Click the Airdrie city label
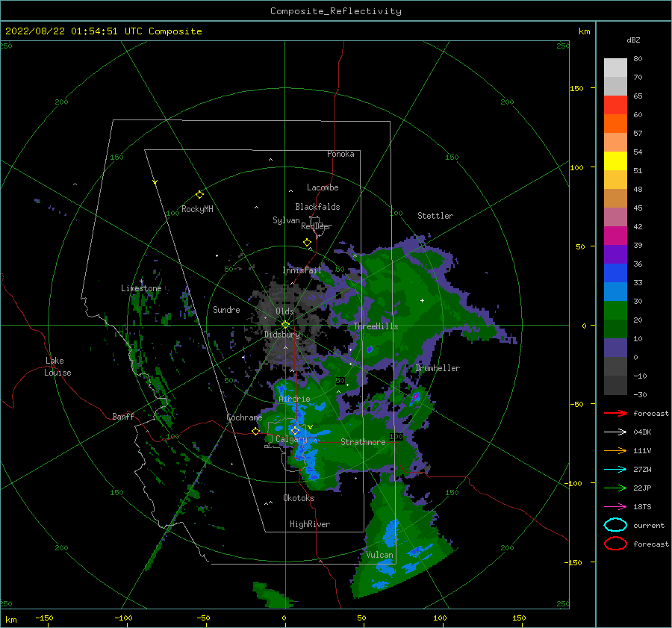Image resolution: width=672 pixels, height=628 pixels. point(294,399)
